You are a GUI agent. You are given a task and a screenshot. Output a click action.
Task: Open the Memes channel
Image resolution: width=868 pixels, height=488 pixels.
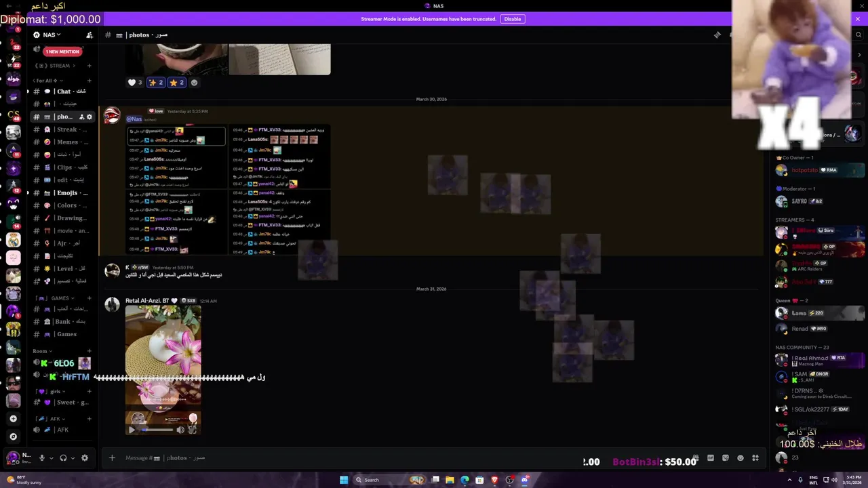(x=63, y=142)
